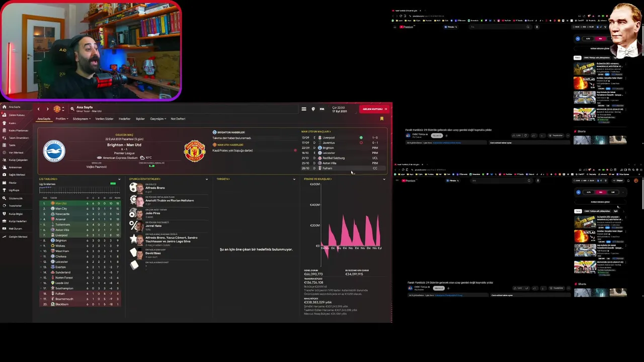This screenshot has width=644, height=362.
Task: Select the Hedefler tab
Action: (x=124, y=119)
